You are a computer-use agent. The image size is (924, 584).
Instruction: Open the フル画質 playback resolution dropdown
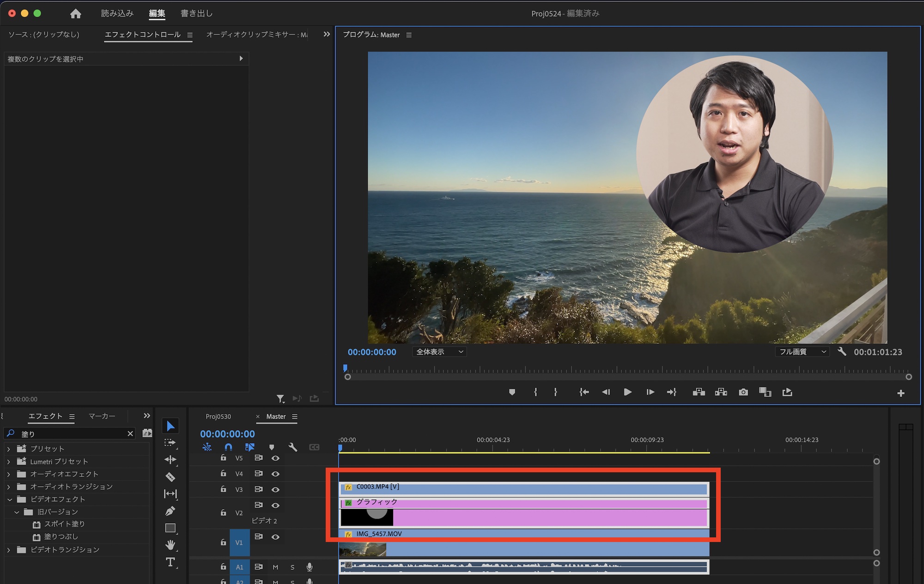[802, 352]
